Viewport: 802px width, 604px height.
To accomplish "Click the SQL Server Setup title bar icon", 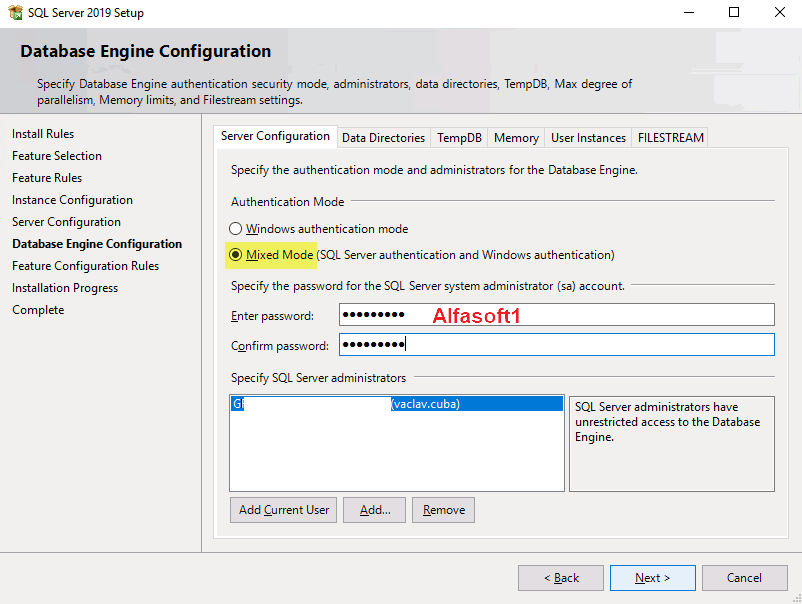I will tap(15, 13).
